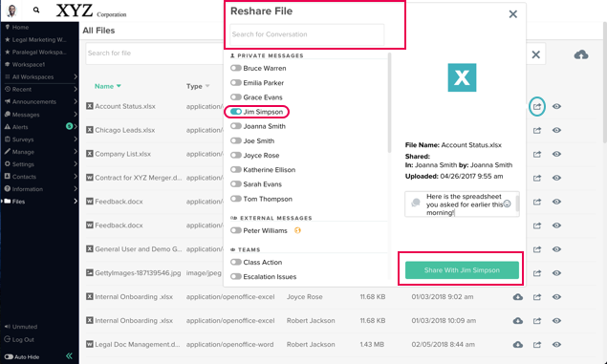Download the Legal Doc Management file

coord(517,344)
